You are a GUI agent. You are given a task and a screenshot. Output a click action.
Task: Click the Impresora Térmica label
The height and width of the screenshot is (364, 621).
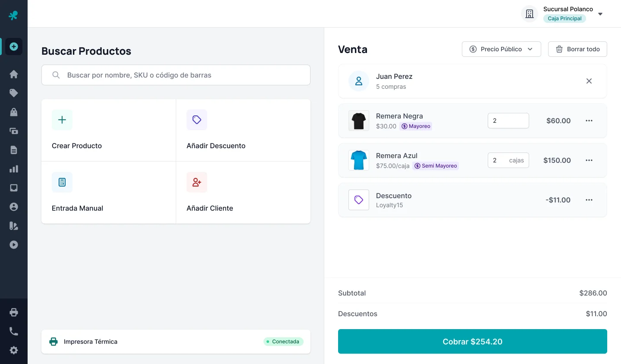(91, 342)
